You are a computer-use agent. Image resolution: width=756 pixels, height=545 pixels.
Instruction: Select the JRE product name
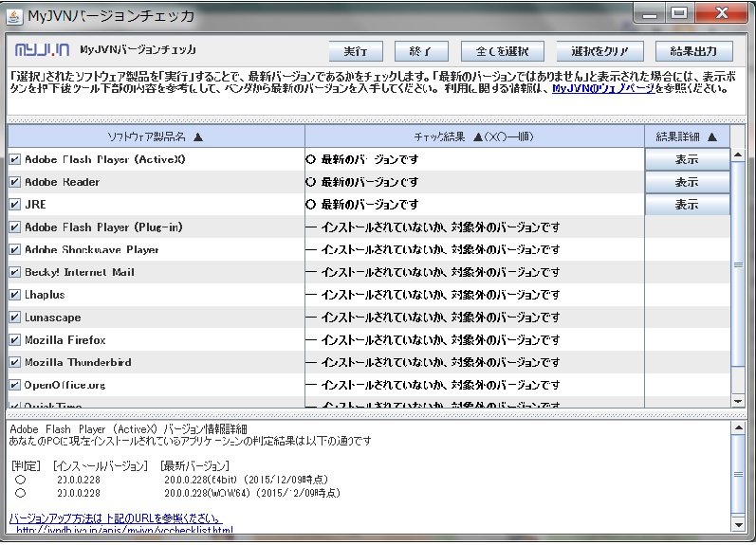[x=35, y=205]
